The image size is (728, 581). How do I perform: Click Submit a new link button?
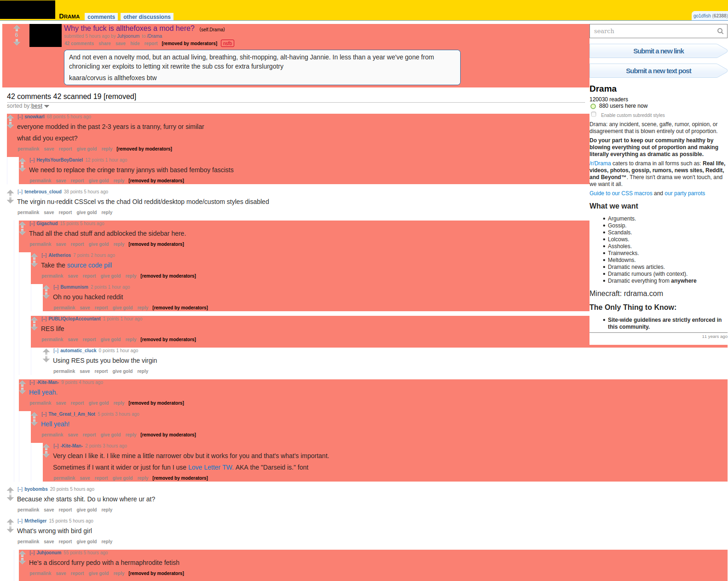(x=659, y=51)
